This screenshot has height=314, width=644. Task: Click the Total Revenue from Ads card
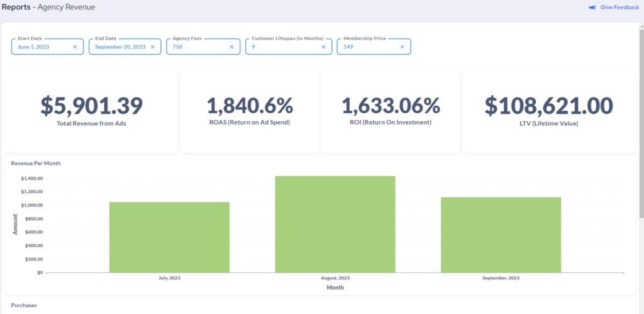[x=92, y=112]
